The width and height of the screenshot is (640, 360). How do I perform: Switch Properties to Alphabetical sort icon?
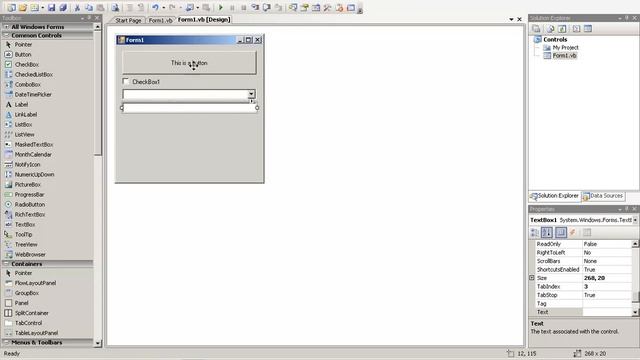click(x=547, y=233)
